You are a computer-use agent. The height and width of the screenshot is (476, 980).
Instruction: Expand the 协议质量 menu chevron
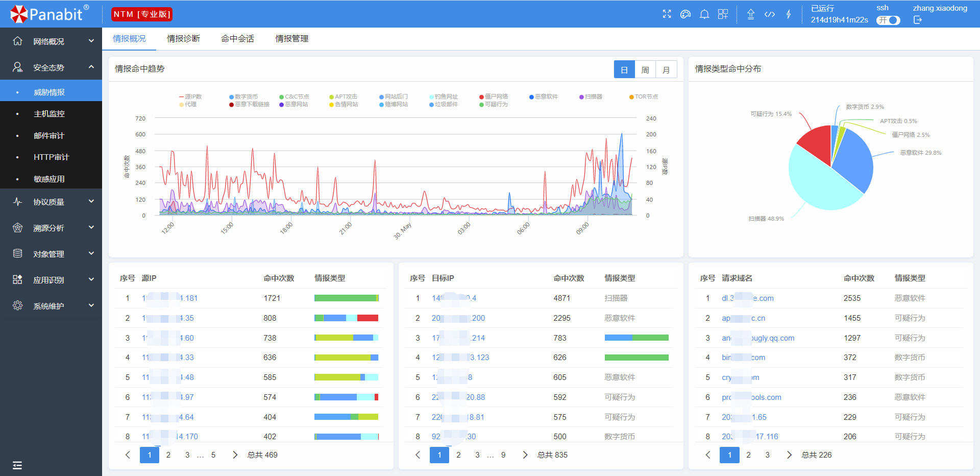click(91, 202)
